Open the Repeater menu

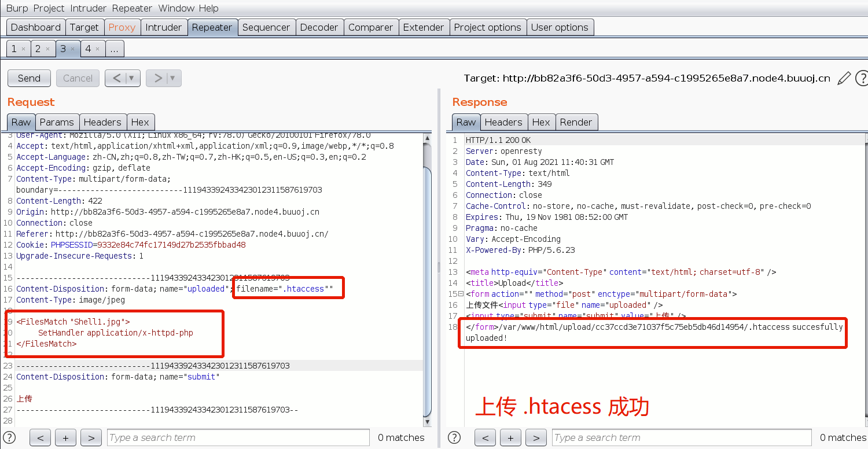133,8
